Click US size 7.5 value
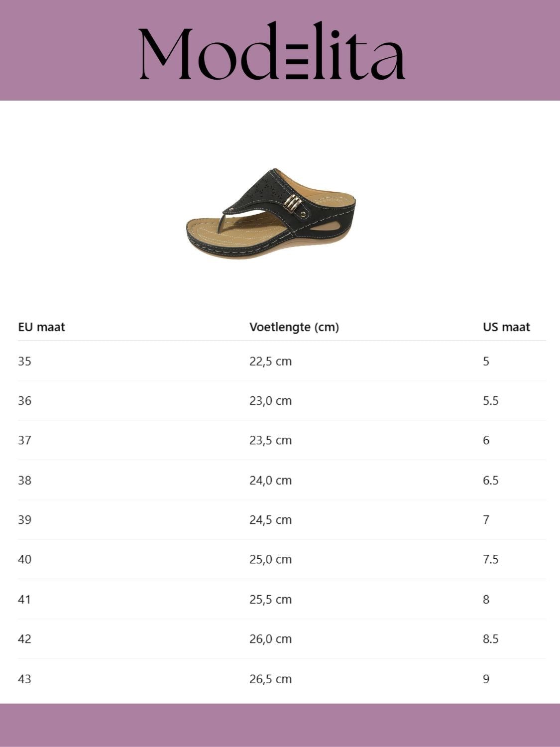The image size is (560, 747). pyautogui.click(x=490, y=559)
